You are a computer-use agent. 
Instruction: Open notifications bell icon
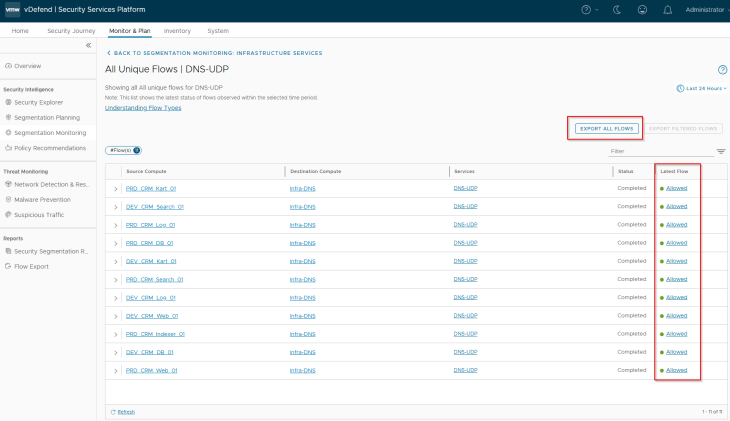[667, 9]
